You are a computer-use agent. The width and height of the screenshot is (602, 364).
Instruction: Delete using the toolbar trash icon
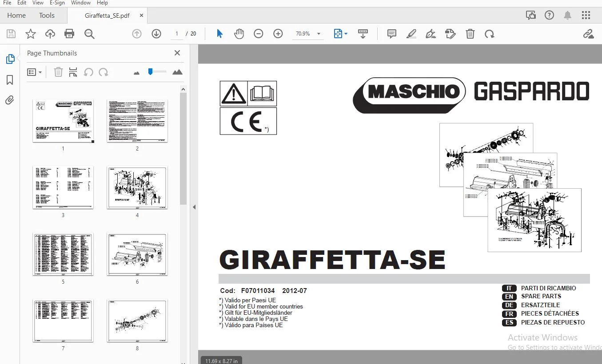pos(470,34)
